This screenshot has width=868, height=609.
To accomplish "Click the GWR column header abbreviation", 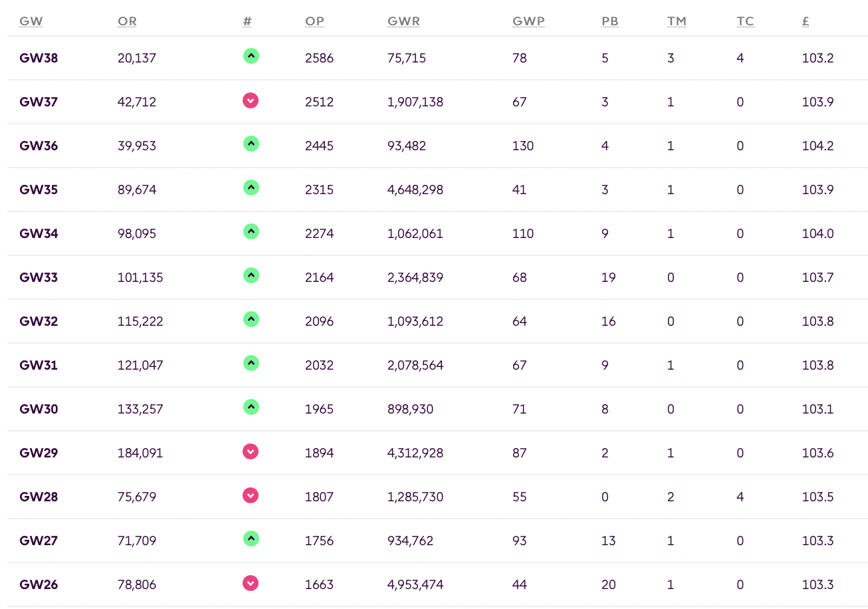I will pos(403,21).
